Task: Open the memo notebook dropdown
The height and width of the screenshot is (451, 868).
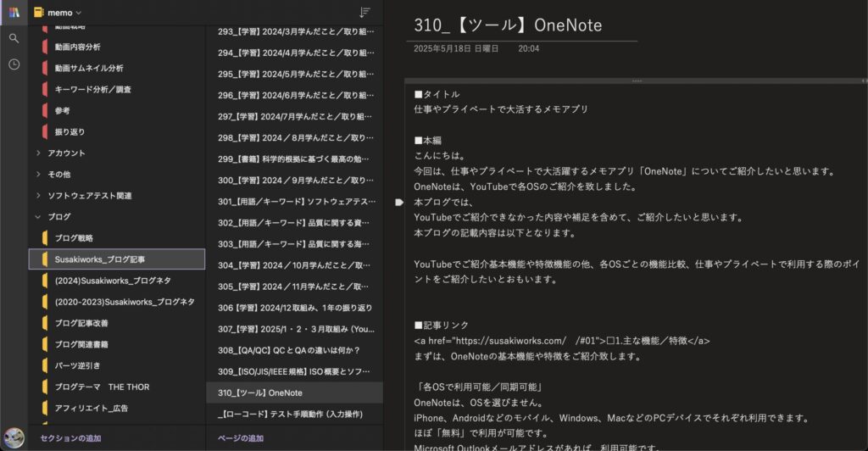Action: [x=58, y=12]
